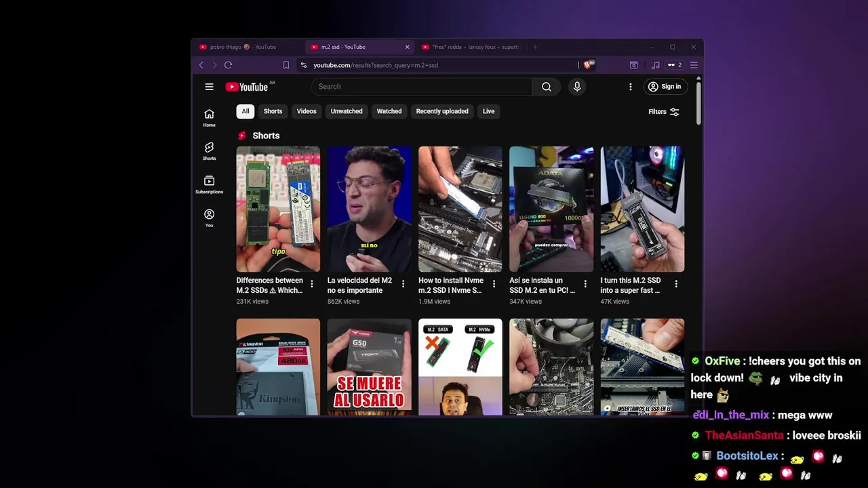Screen dimensions: 868x488
Task: Click the music note toolbar icon
Action: [x=655, y=65]
